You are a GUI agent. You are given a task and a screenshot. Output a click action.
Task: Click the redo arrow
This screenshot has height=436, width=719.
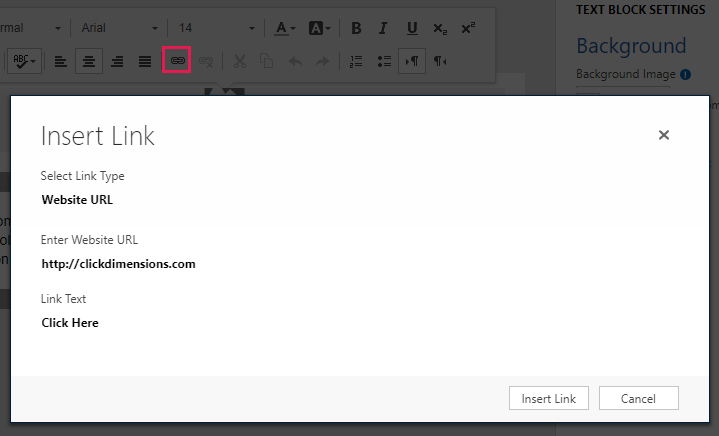323,61
